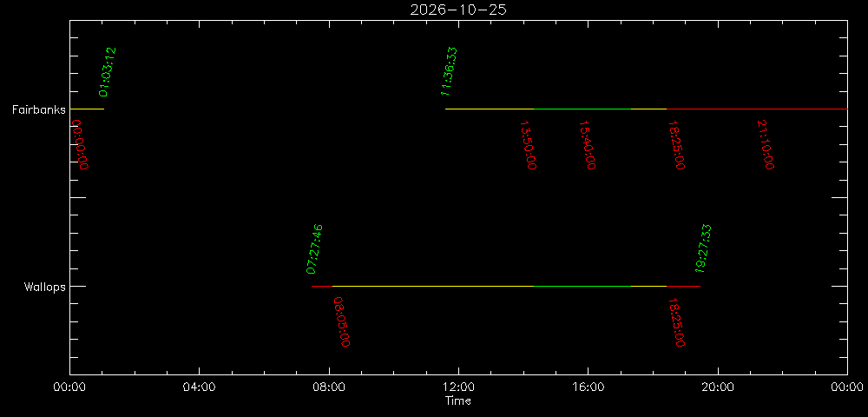The image size is (868, 417).
Task: Click the green 07:27:46 timestamp
Action: pos(316,249)
